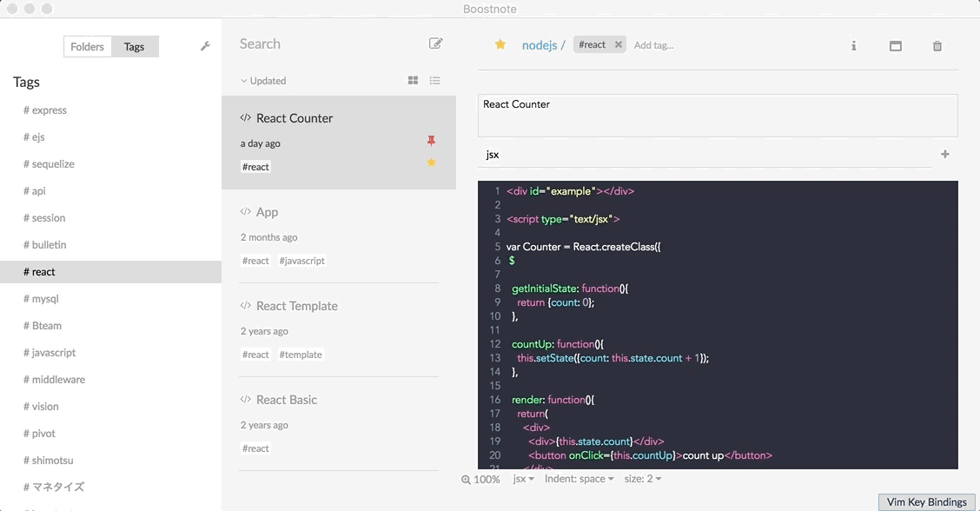The height and width of the screenshot is (511, 980).
Task: Click the wrench preferences icon in sidebar
Action: [205, 46]
